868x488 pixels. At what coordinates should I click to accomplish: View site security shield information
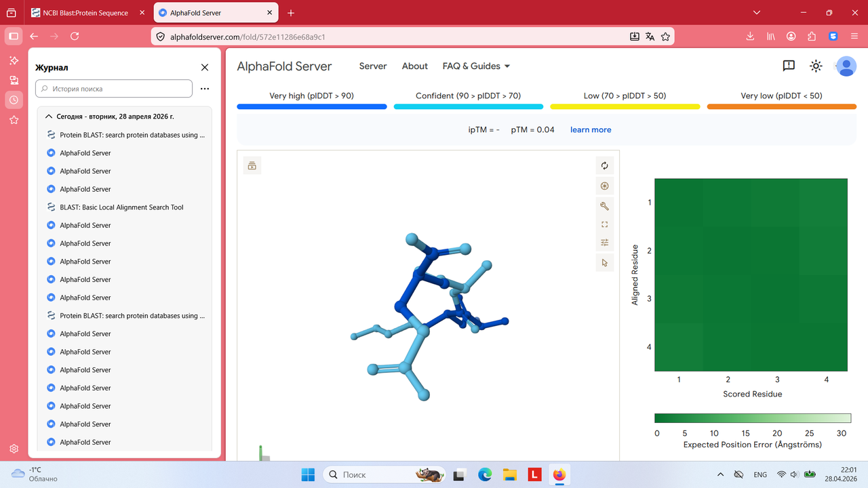click(160, 37)
